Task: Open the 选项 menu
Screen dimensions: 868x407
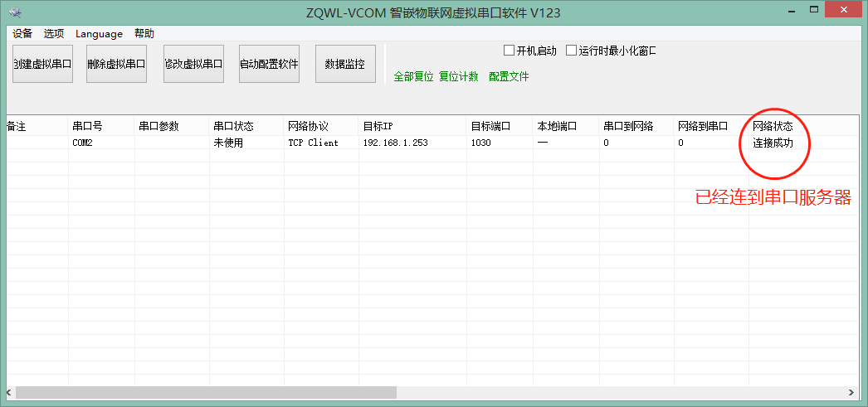Action: tap(54, 34)
